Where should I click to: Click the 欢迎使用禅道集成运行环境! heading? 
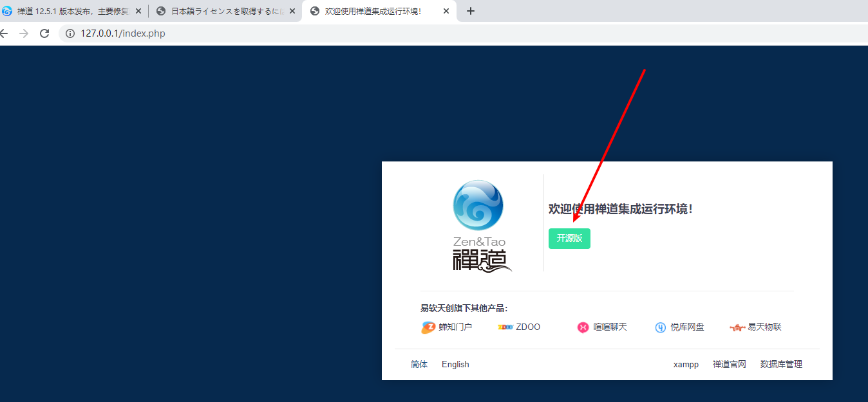pos(621,209)
